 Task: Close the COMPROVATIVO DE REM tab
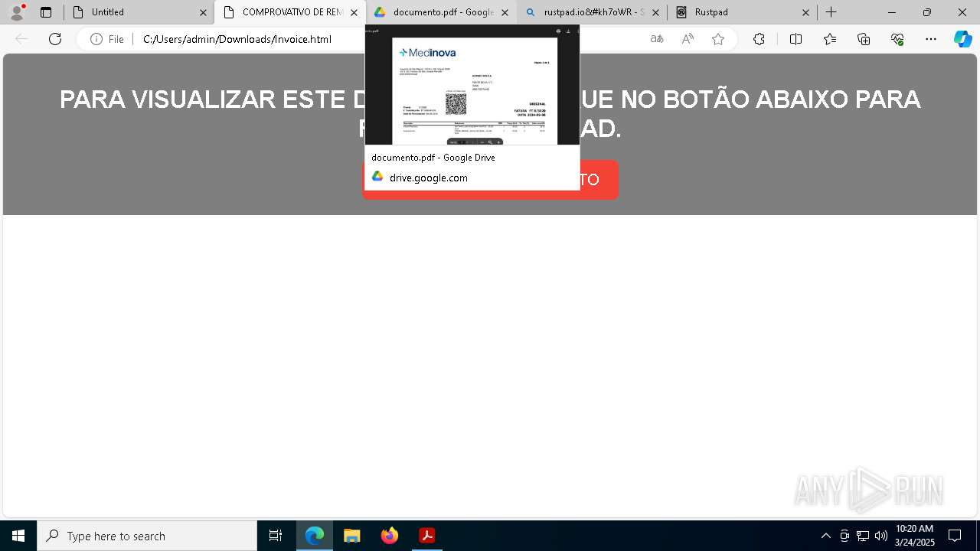point(354,12)
